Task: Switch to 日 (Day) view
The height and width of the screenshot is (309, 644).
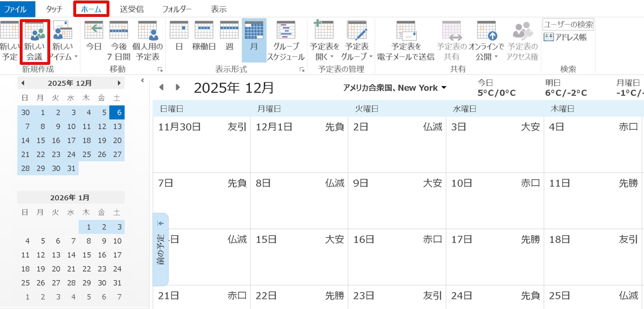Action: tap(179, 41)
